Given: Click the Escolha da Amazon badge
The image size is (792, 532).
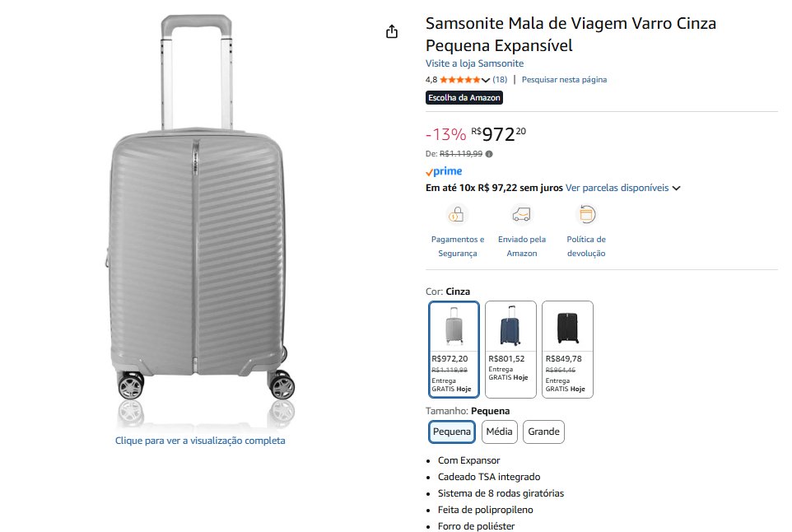Looking at the screenshot, I should pos(464,97).
